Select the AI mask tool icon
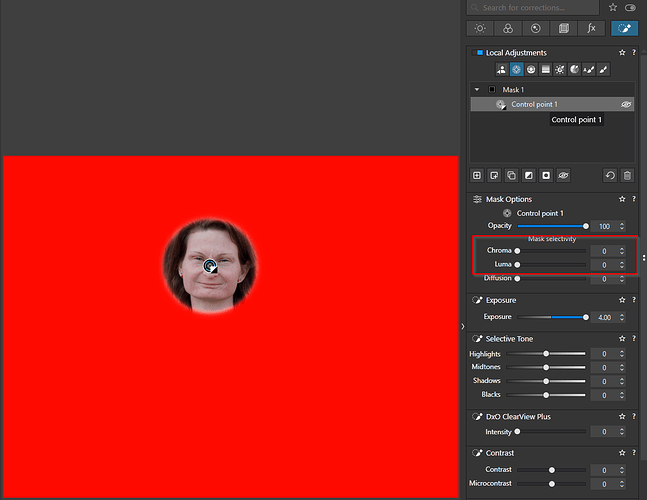The width and height of the screenshot is (647, 500). [502, 70]
